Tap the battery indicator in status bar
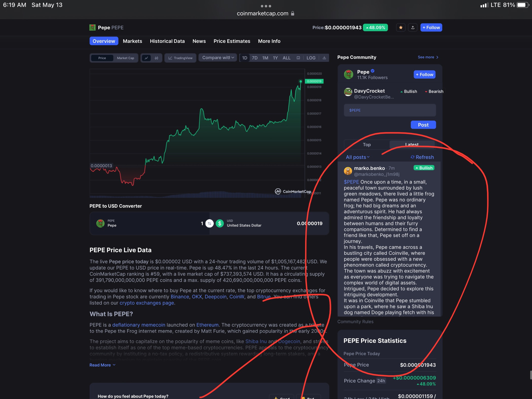 tap(523, 5)
